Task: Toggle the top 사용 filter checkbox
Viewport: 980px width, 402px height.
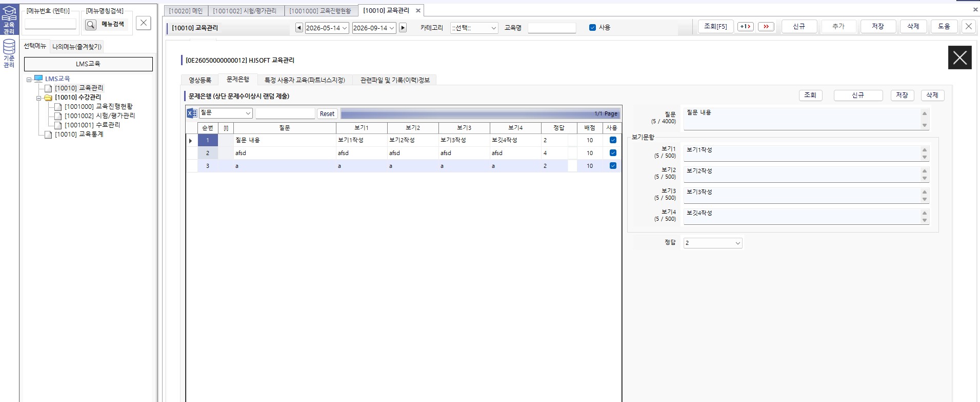Action: [592, 28]
